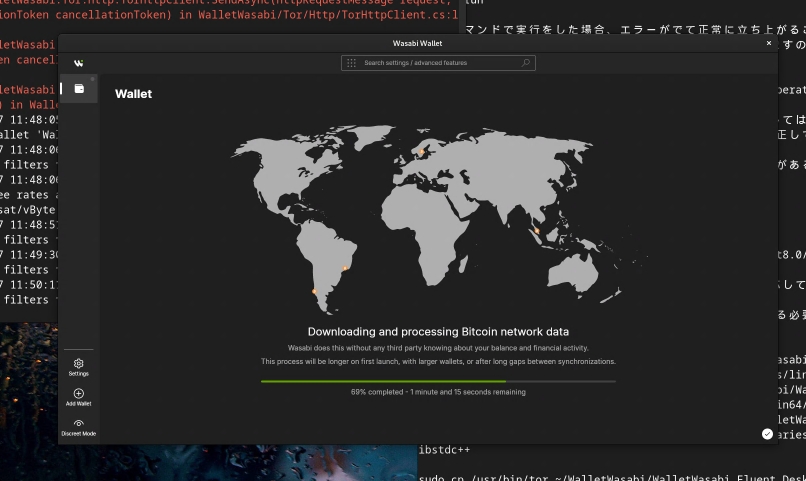
Task: Close the Wasabi Wallet window
Action: [769, 43]
